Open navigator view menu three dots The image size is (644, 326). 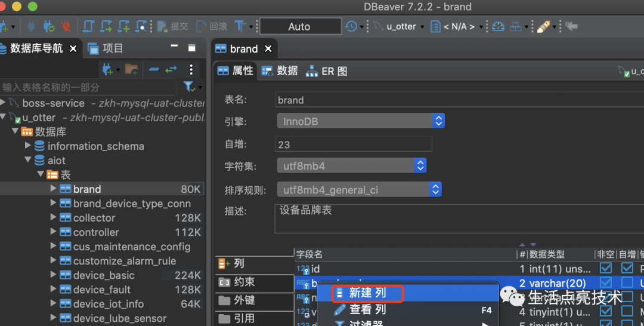191,69
